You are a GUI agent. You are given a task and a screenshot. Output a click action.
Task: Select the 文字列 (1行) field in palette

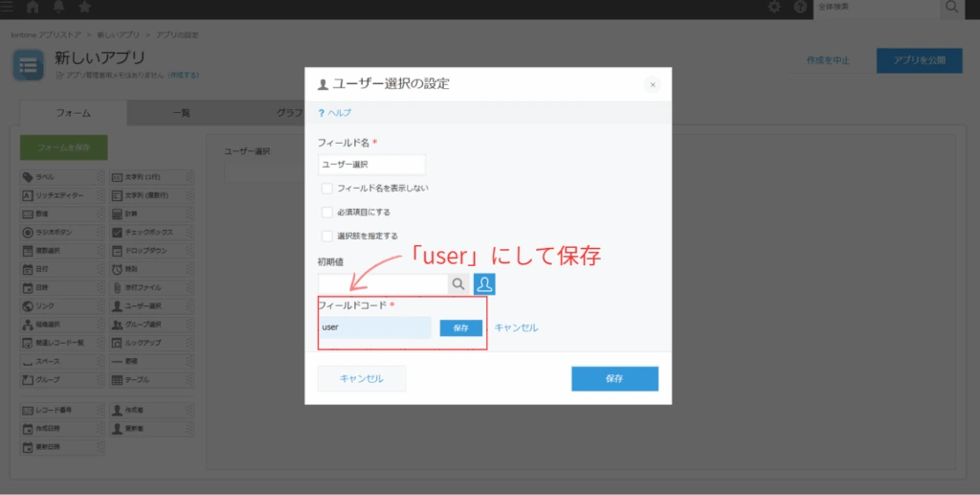(x=151, y=177)
